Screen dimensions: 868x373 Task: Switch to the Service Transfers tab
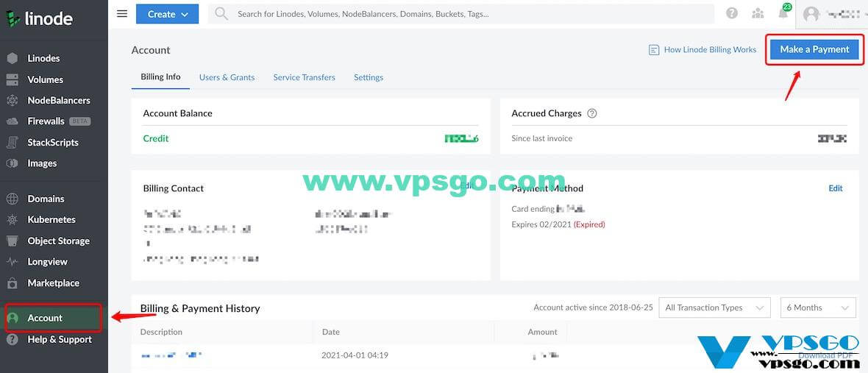pyautogui.click(x=305, y=77)
